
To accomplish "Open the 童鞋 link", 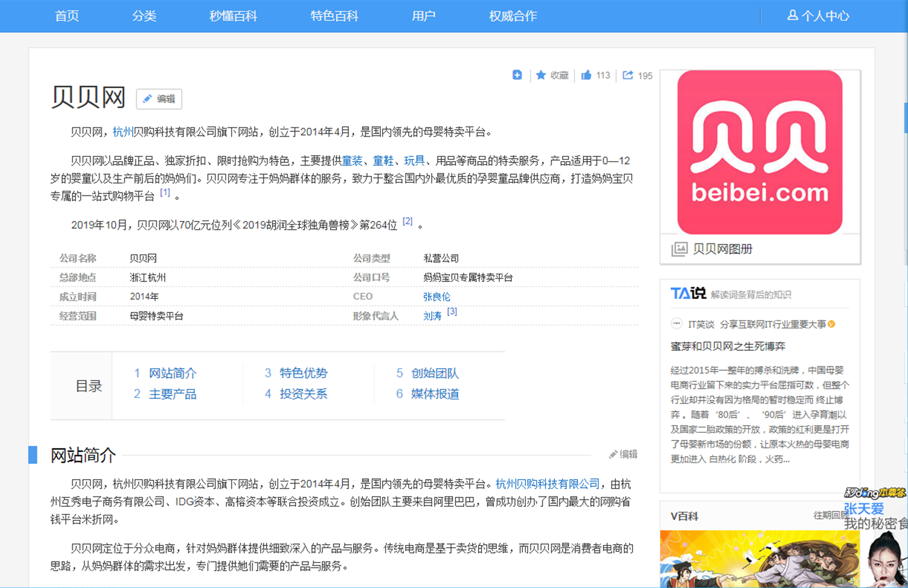I will 383,161.
